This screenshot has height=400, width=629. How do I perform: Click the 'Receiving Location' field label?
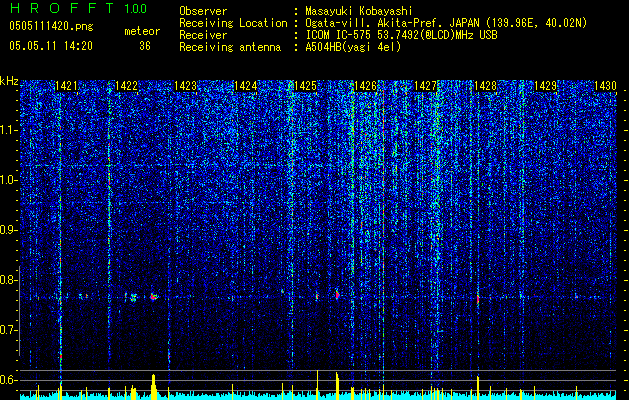[233, 23]
